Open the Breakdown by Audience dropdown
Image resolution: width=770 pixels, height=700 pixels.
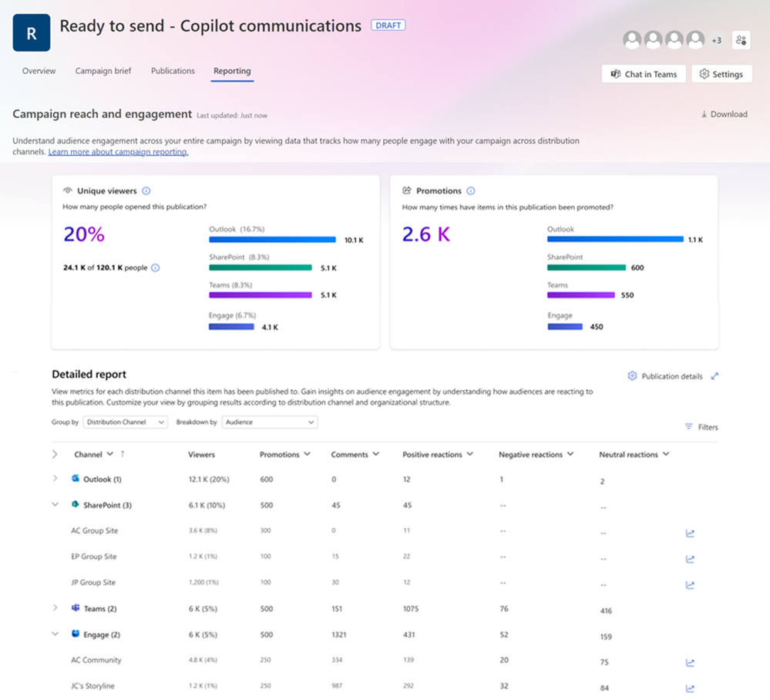pos(270,422)
